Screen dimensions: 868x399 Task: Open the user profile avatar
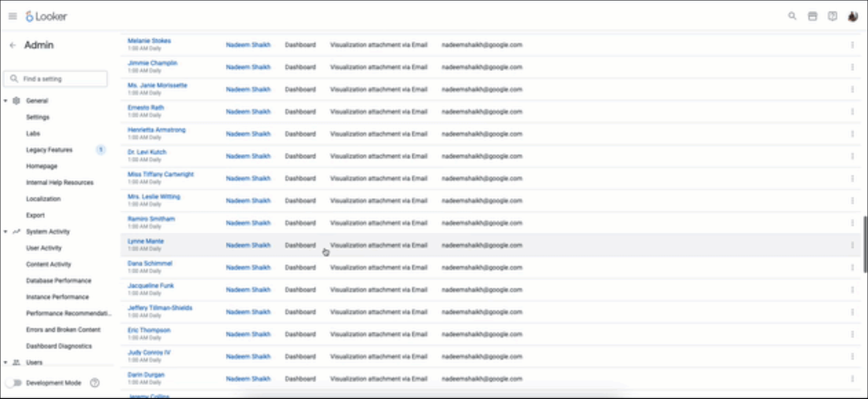click(x=853, y=16)
